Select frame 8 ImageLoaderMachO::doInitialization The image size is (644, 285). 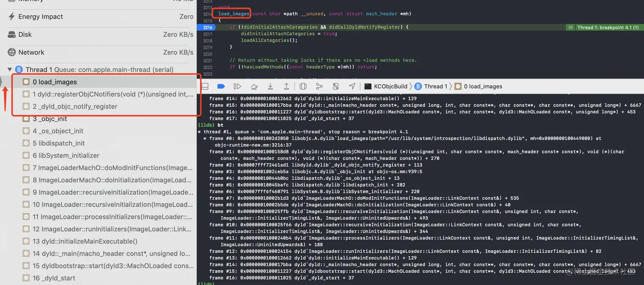(98, 180)
